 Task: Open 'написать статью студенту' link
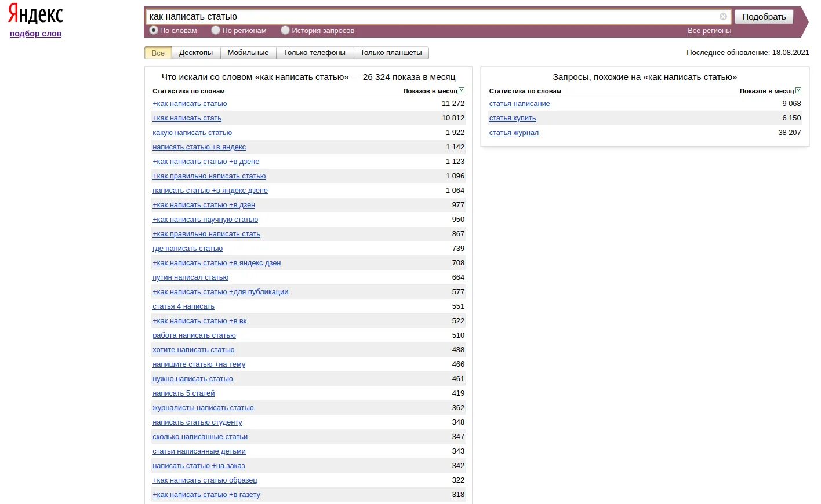(x=197, y=422)
